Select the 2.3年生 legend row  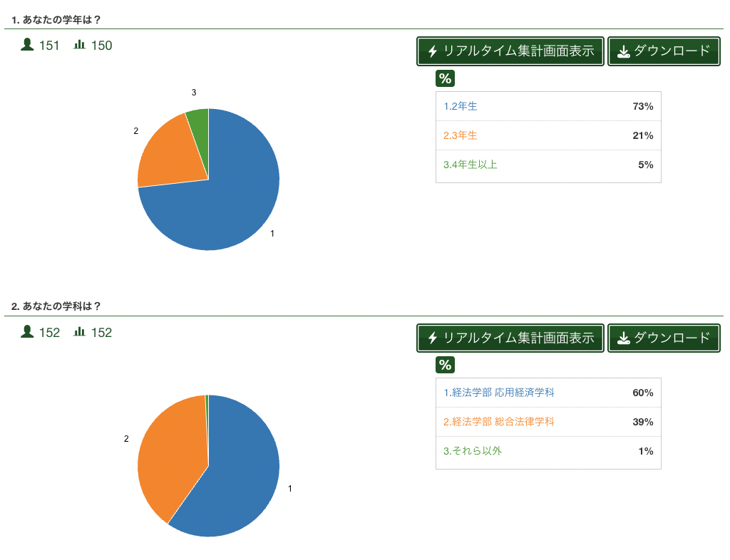point(548,135)
